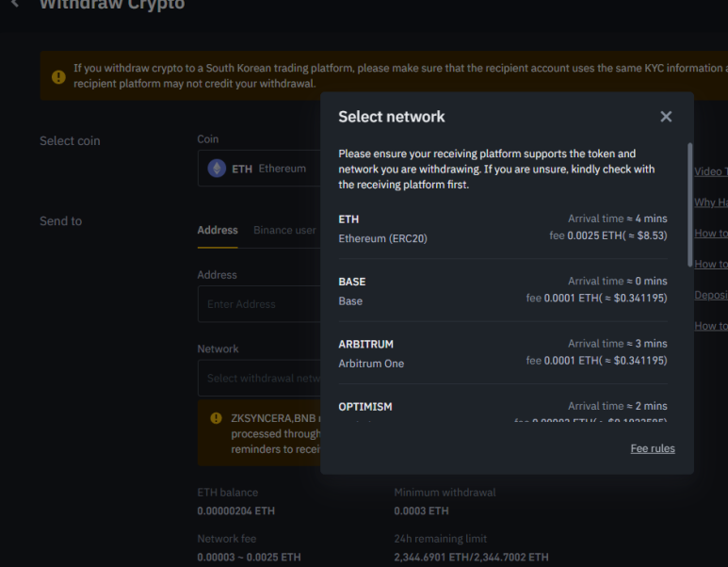Open the Deposit help link on right
Image resolution: width=728 pixels, height=567 pixels.
point(711,295)
